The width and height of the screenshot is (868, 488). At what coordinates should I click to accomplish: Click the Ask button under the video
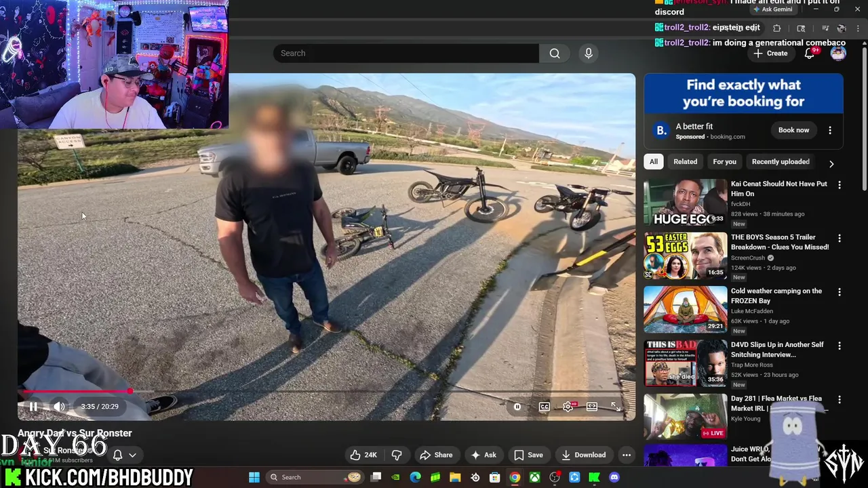[x=484, y=455]
